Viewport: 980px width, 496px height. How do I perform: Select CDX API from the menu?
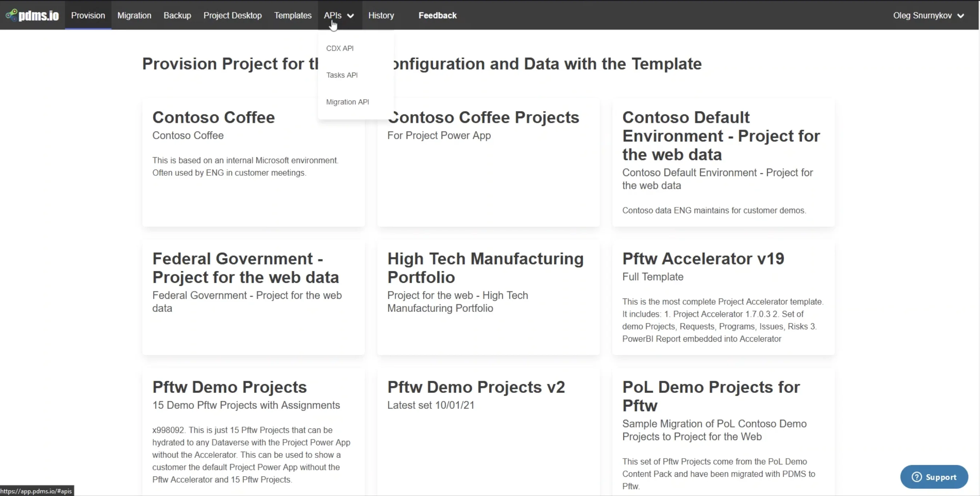click(x=340, y=48)
